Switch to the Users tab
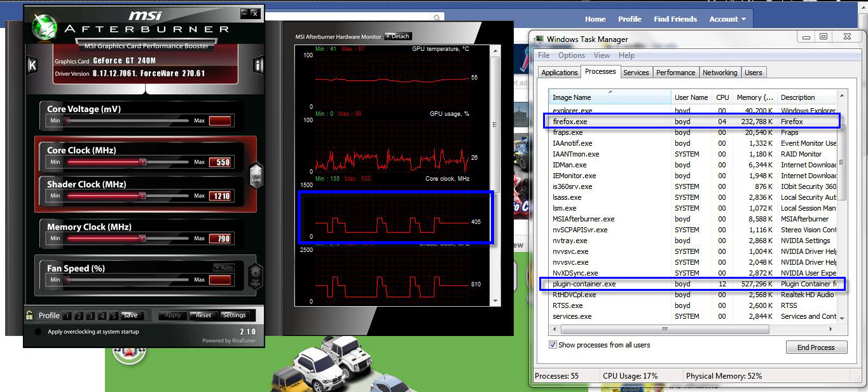The width and height of the screenshot is (868, 392). coord(754,73)
